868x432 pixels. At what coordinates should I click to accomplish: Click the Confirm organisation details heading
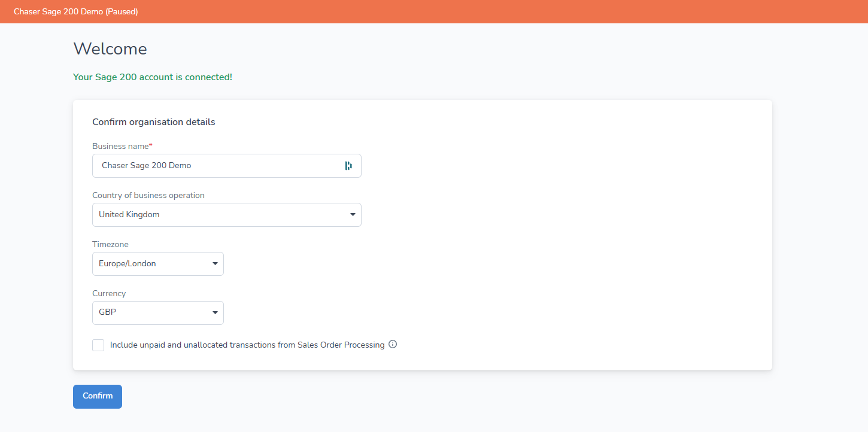pyautogui.click(x=154, y=122)
